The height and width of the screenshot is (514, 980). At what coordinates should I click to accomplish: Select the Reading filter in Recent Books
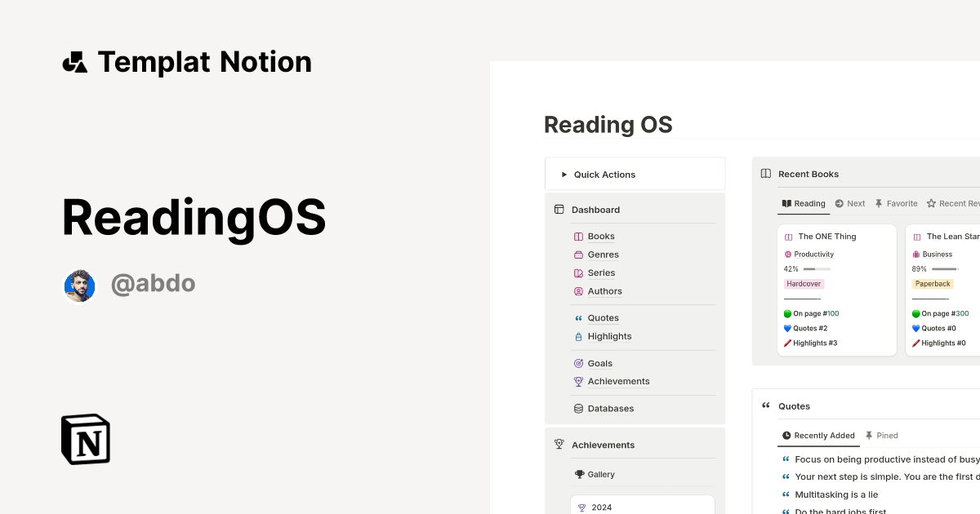[803, 203]
